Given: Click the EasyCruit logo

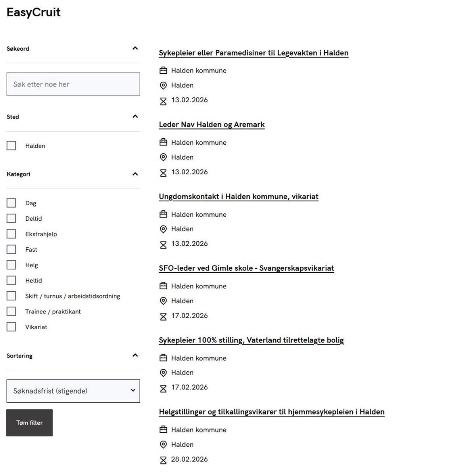Looking at the screenshot, I should point(34,12).
